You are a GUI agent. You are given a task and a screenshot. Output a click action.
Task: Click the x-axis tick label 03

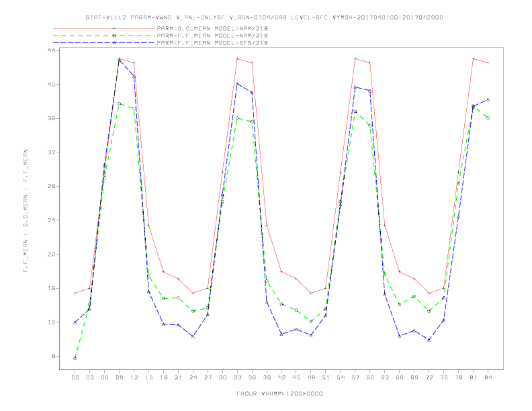[89, 377]
